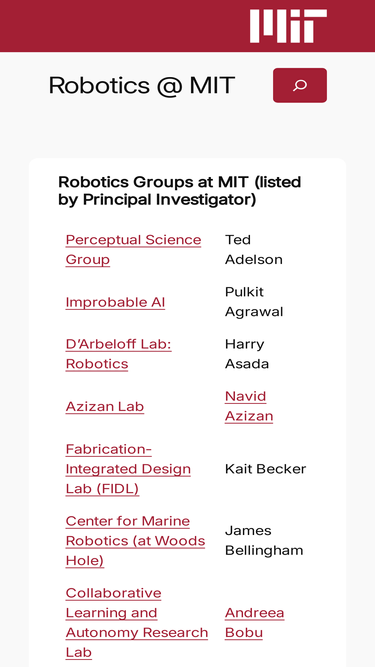Click the Pulkit Agrawal name text
Image resolution: width=375 pixels, height=667 pixels.
click(x=254, y=302)
